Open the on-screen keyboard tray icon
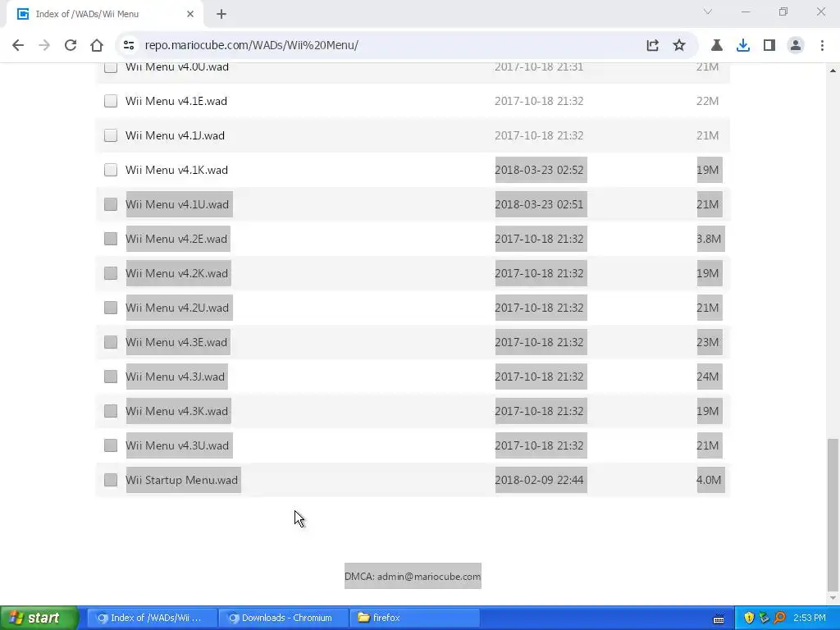 tap(719, 619)
